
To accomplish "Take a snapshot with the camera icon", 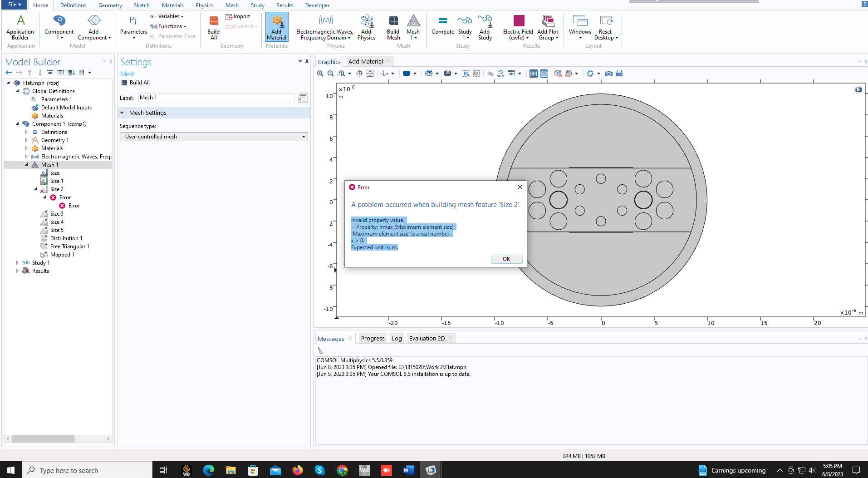I will [609, 74].
